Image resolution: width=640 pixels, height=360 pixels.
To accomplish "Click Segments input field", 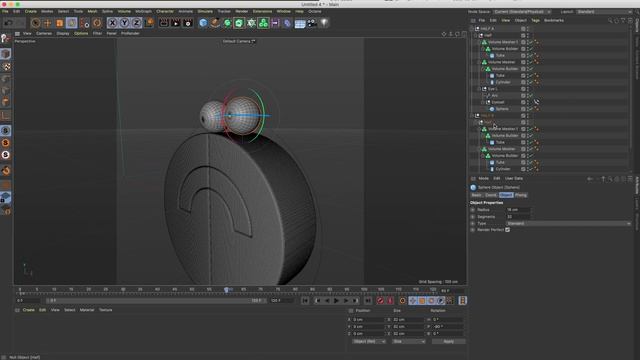I will click(518, 217).
